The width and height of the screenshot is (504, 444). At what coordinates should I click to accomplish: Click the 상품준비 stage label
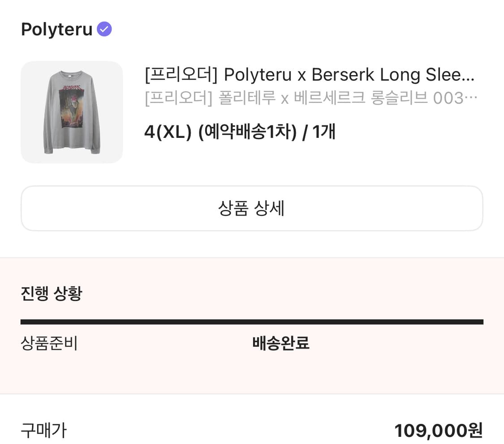coord(48,343)
